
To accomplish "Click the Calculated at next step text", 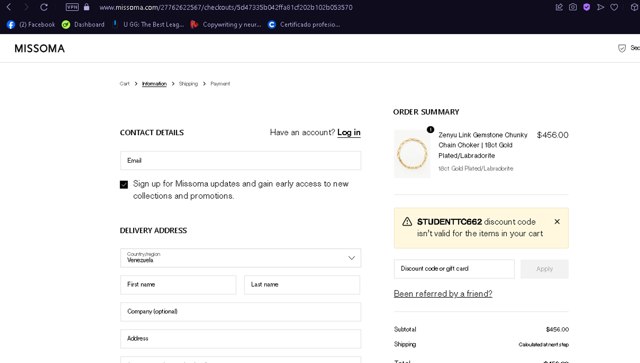I will pos(544,345).
